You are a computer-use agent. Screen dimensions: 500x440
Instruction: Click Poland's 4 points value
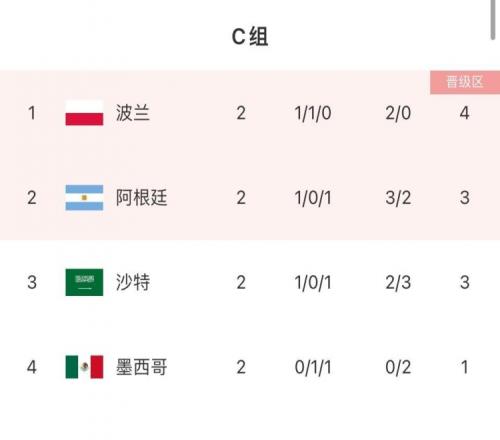point(465,113)
